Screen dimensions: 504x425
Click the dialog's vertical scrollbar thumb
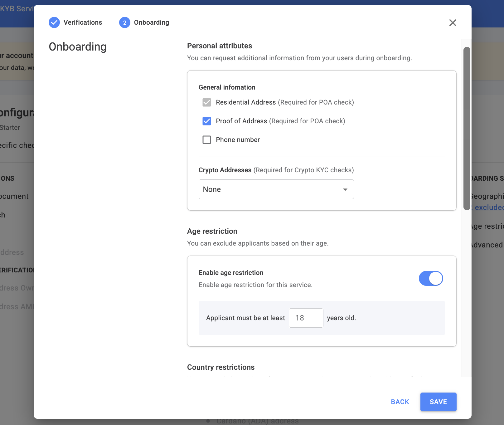coord(467,128)
